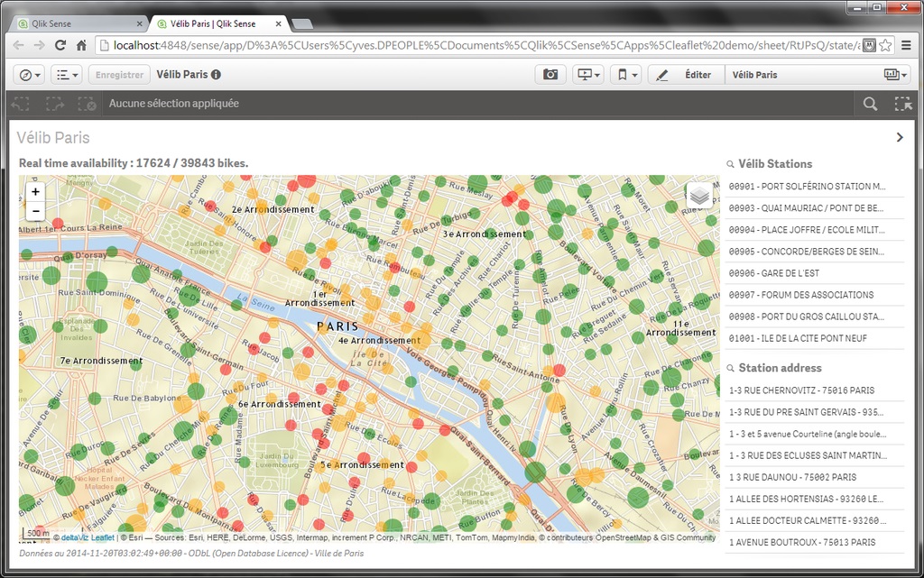Viewport: 924px width, 578px height.
Task: Click the browser back arrow
Action: point(19,45)
